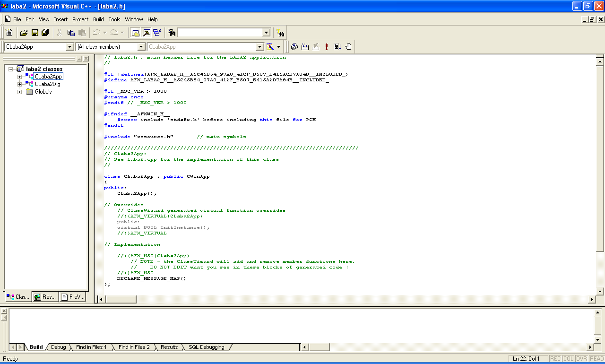Image resolution: width=605 pixels, height=364 pixels.
Task: Open the CLaba2App class combo dropdown
Action: 70,47
